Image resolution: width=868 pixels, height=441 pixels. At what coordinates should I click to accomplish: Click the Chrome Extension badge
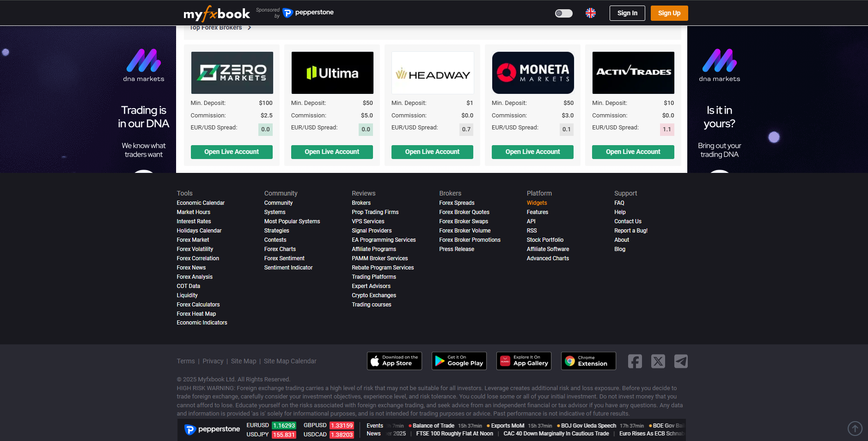pos(588,361)
